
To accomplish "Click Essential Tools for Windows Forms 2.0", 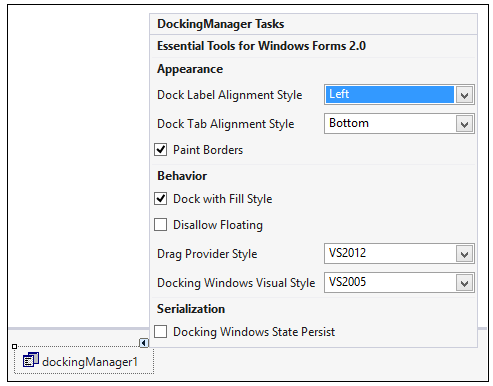I will 261,46.
